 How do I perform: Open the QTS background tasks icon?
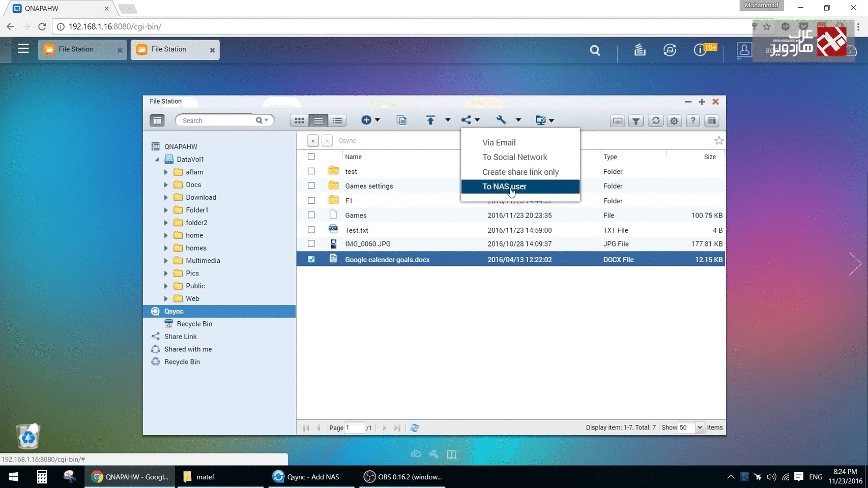(x=640, y=50)
